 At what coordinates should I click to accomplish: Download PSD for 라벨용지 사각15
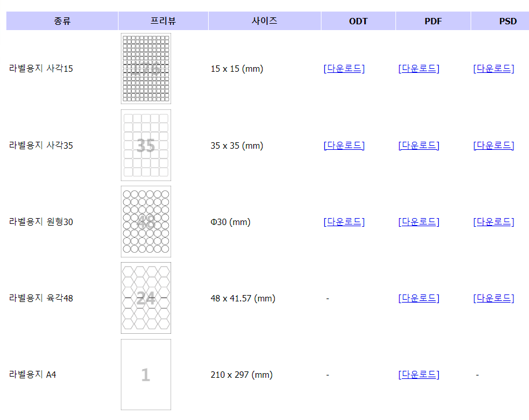click(494, 68)
